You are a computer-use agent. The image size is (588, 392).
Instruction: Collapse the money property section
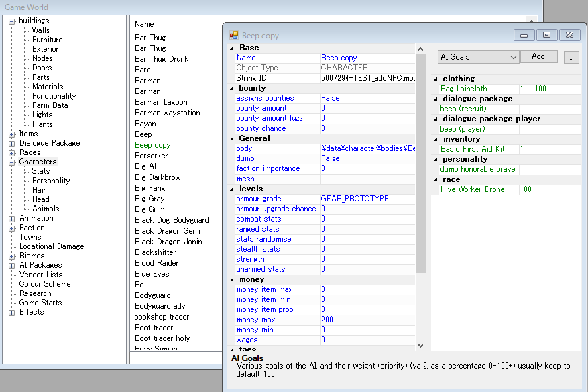(232, 280)
